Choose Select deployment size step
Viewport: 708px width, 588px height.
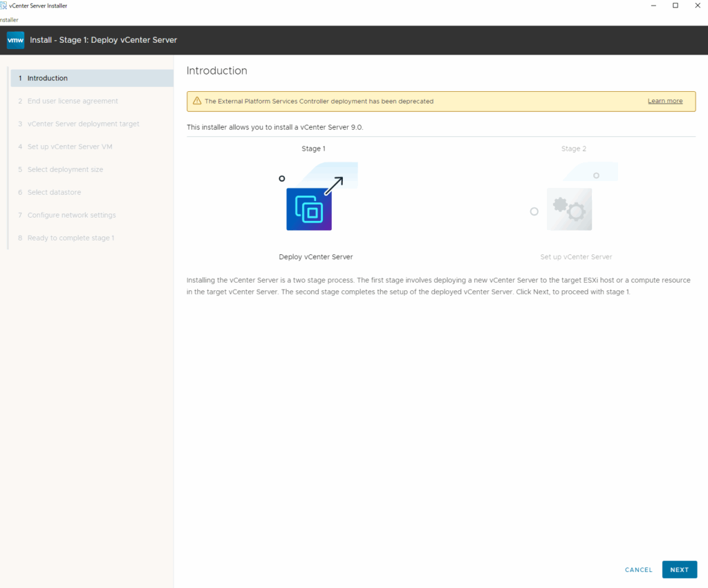tap(65, 169)
